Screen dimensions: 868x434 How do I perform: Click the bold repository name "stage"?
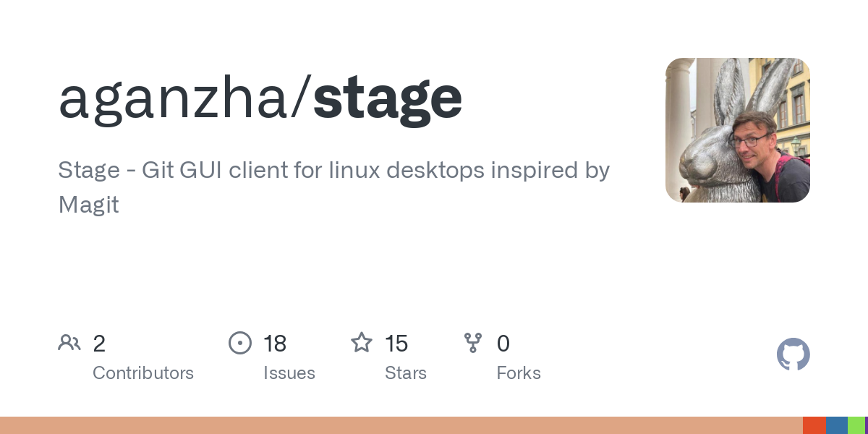pos(388,98)
